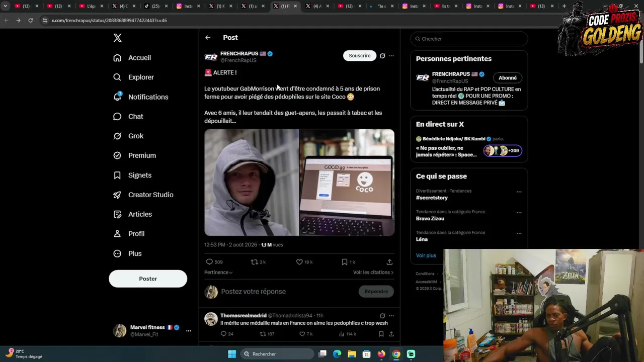Reply to main post via comment icon
Screen dimensions: 644x362
(209, 262)
